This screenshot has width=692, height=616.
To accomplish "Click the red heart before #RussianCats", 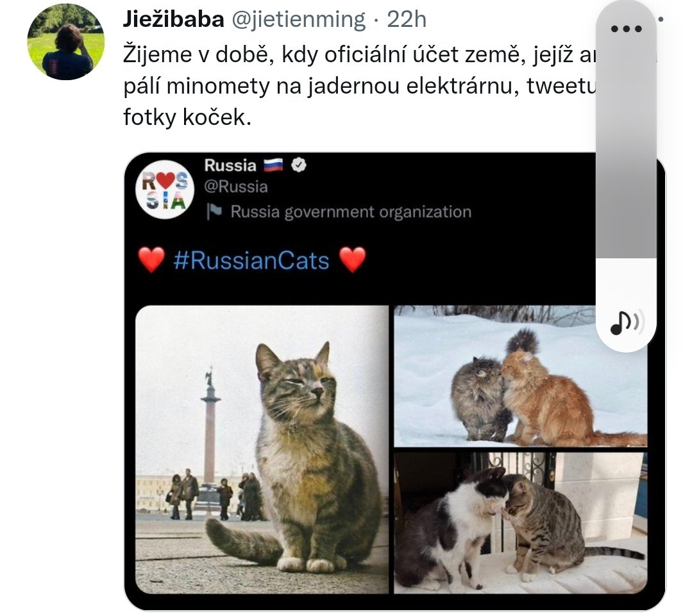I will tap(151, 260).
